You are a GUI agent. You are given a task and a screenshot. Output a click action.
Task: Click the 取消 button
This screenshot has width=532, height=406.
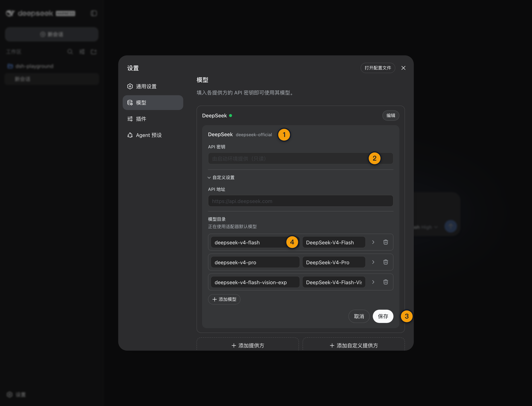(x=359, y=316)
